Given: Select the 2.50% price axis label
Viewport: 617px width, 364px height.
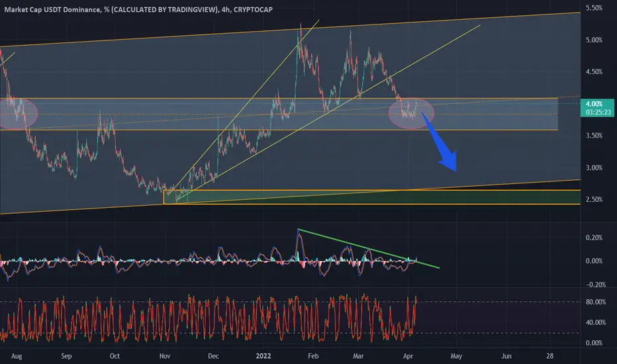Looking at the screenshot, I should coord(594,199).
